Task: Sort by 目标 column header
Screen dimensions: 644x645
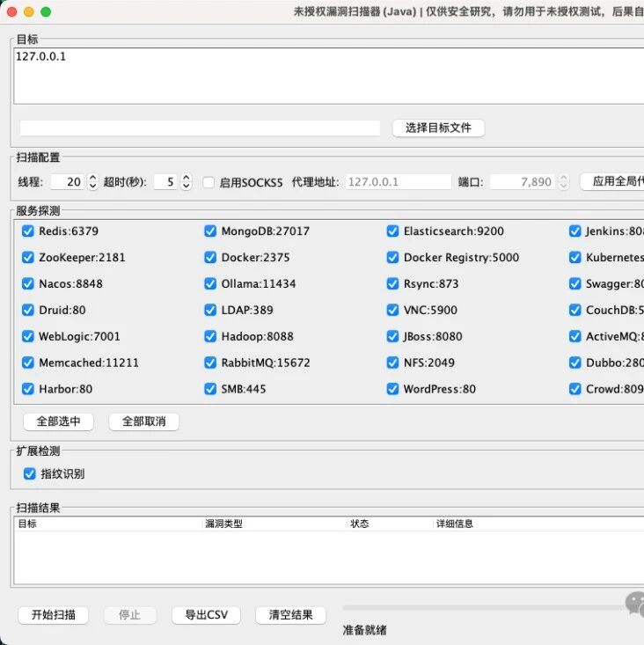Action: (x=108, y=524)
